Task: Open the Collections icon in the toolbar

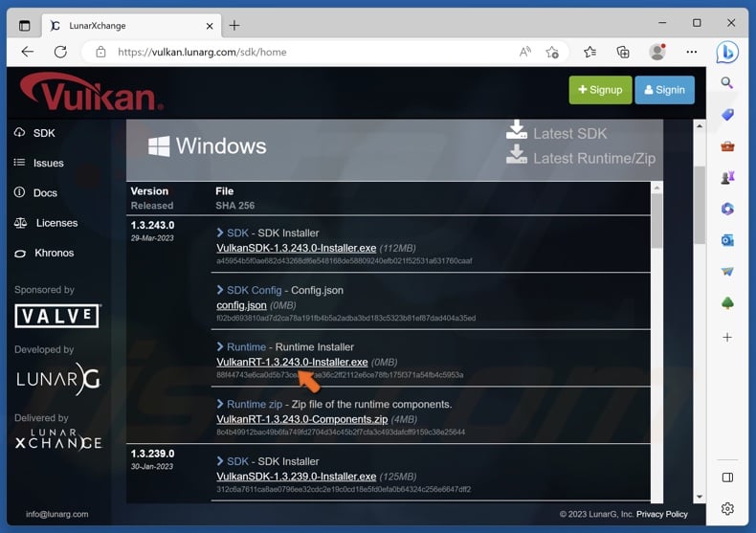Action: tap(623, 52)
